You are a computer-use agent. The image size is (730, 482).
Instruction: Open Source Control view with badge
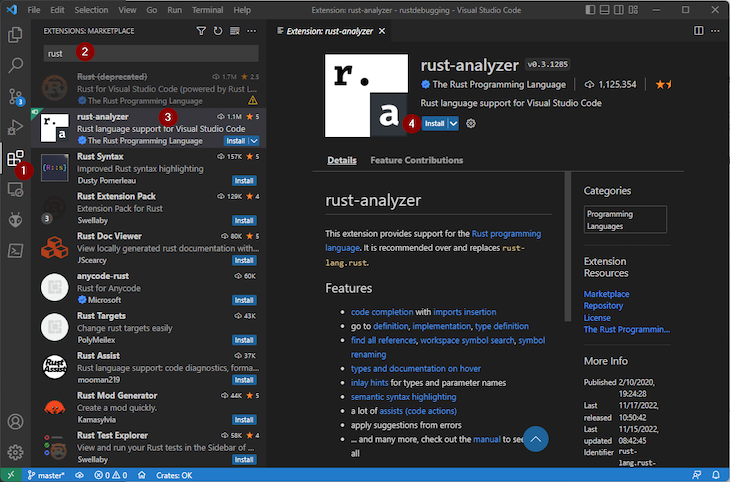pos(15,96)
